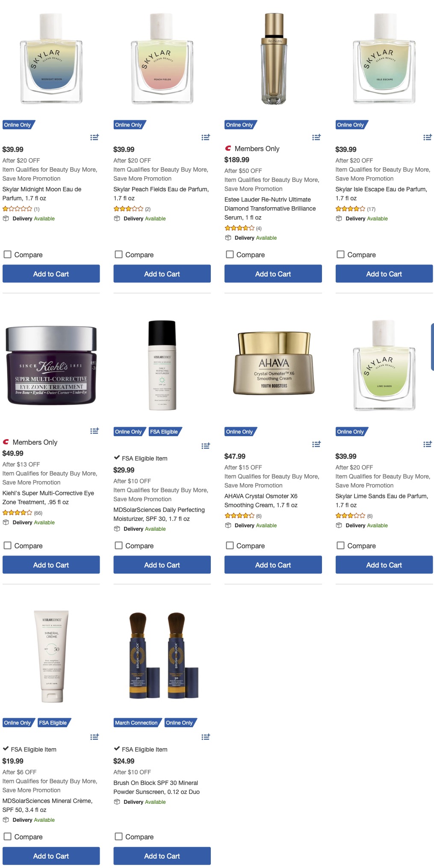Add Kiehl's Eye Zone Treatment to list
The width and height of the screenshot is (434, 868).
click(94, 431)
